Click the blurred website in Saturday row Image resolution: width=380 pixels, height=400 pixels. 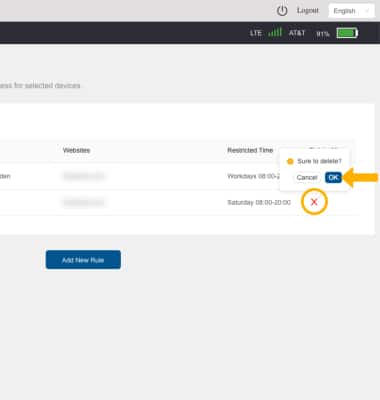[84, 202]
